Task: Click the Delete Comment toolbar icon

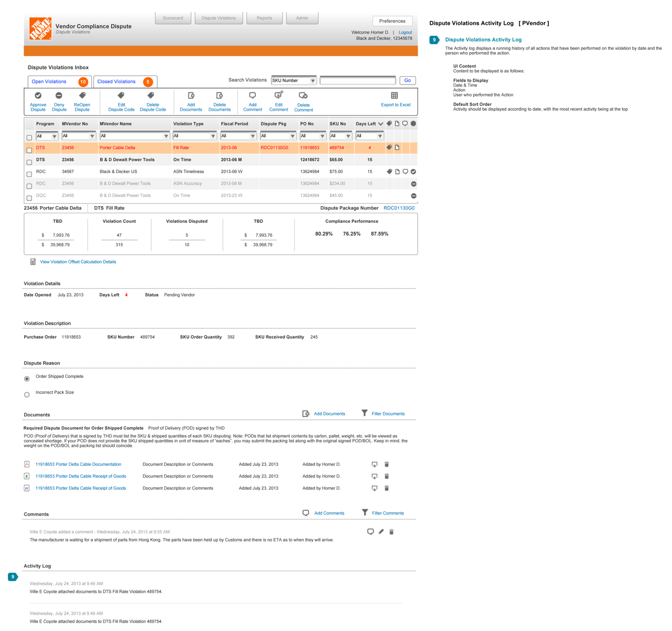Action: (303, 96)
